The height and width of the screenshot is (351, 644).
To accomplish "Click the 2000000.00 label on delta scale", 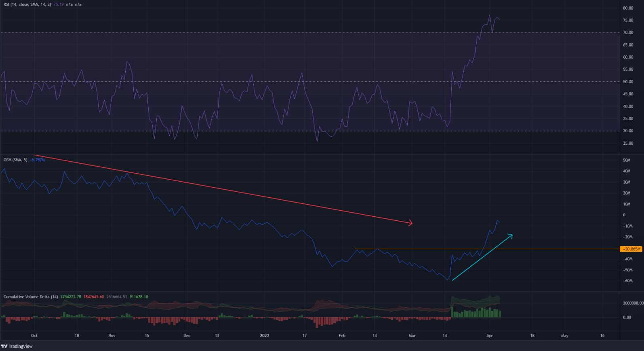I will coord(632,303).
